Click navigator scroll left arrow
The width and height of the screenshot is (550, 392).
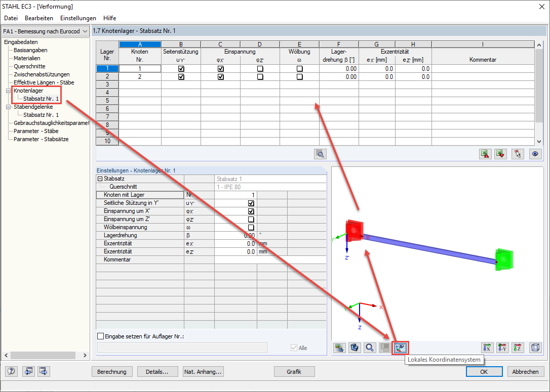click(6, 355)
